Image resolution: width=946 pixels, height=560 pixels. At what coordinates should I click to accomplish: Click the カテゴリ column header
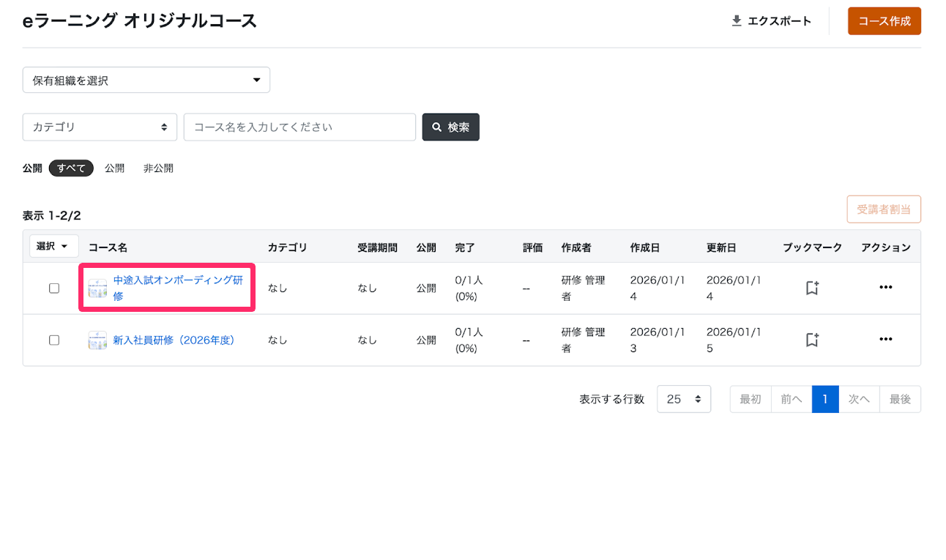pyautogui.click(x=287, y=247)
